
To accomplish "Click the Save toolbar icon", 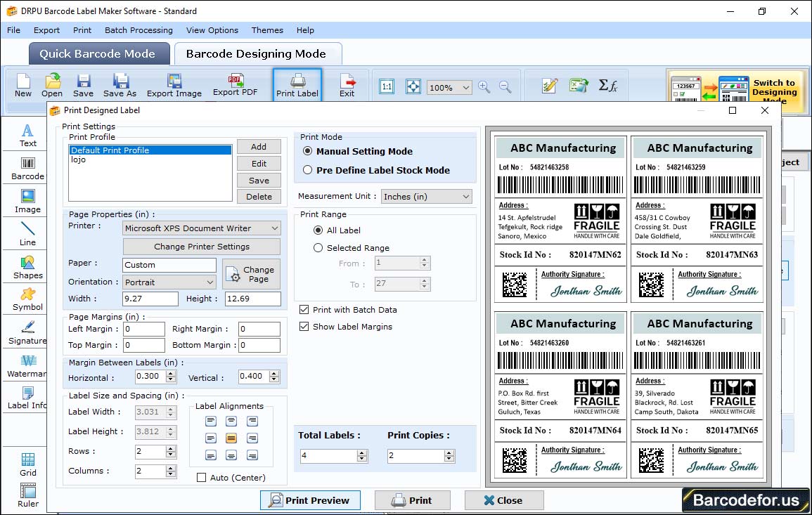I will coord(84,86).
